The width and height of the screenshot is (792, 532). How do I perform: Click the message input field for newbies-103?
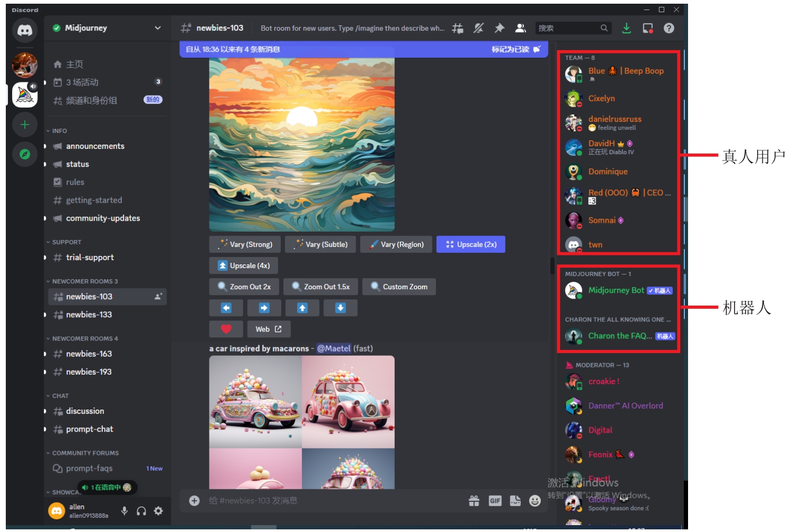327,501
